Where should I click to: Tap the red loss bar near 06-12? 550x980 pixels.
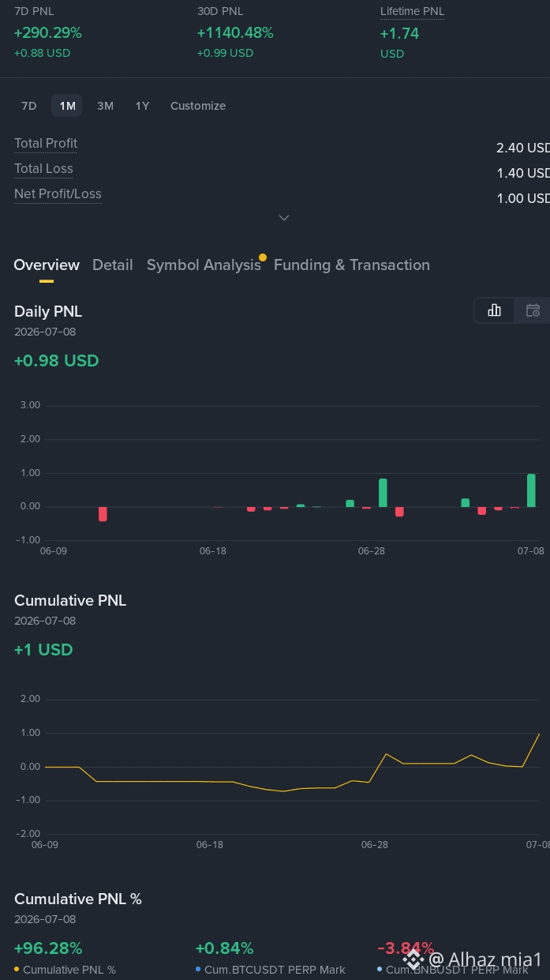pyautogui.click(x=103, y=514)
